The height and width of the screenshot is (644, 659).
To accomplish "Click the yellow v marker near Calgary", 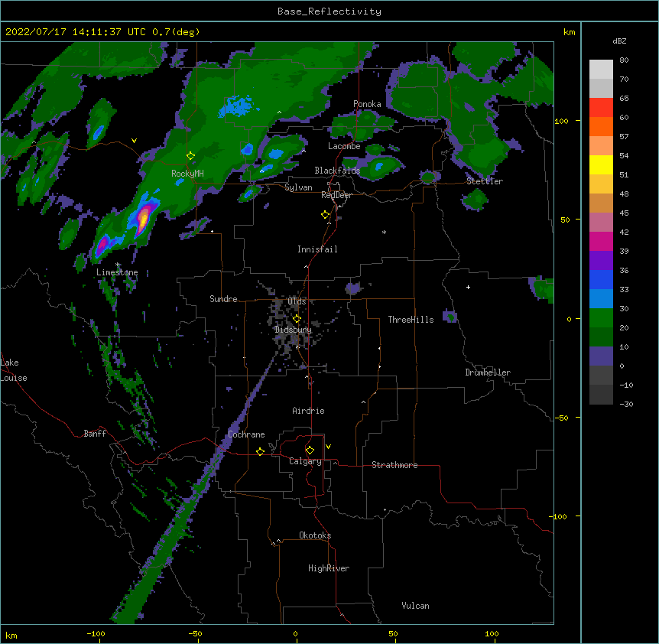I will pyautogui.click(x=328, y=447).
